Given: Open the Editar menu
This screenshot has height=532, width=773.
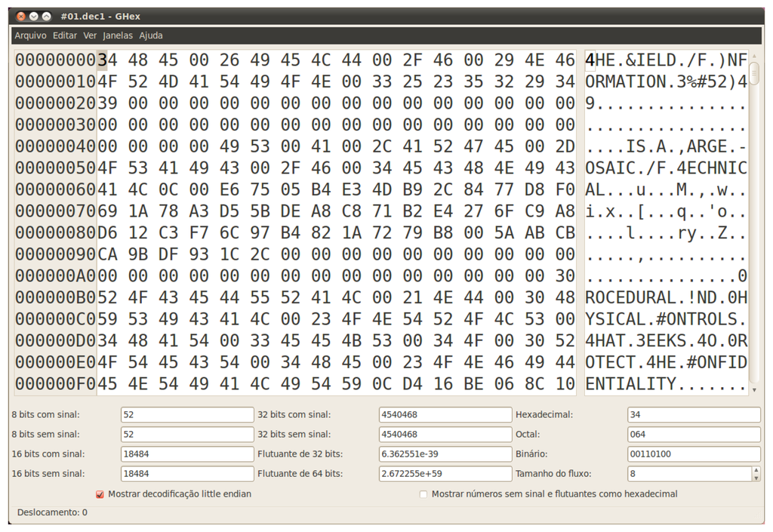Looking at the screenshot, I should (65, 35).
